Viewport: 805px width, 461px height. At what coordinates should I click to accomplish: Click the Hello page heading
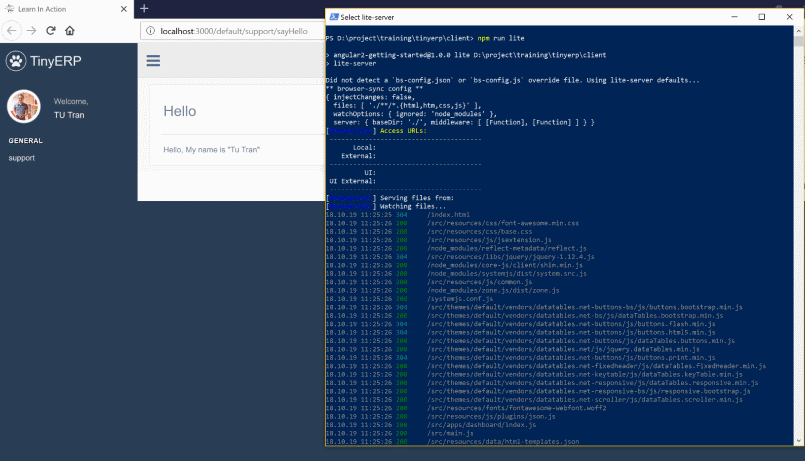(180, 111)
